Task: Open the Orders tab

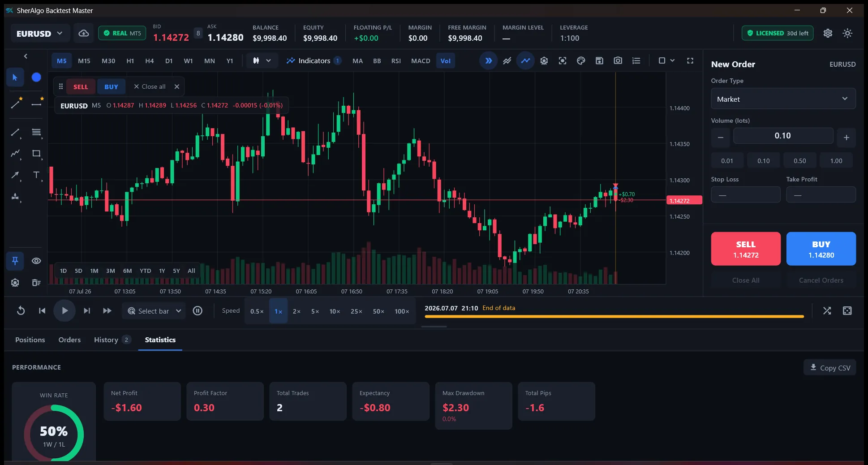Action: [x=69, y=340]
